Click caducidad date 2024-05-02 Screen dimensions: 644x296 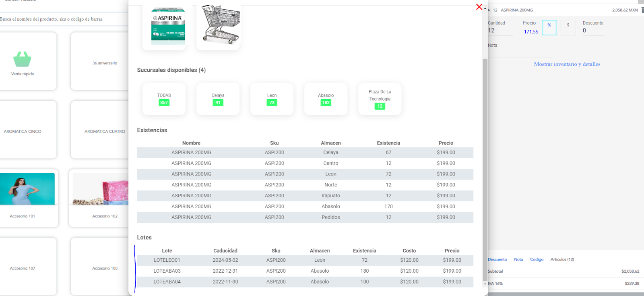225,260
